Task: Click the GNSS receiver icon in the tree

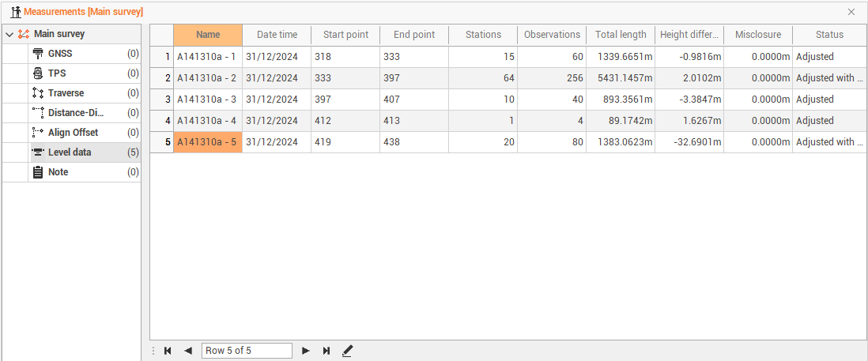Action: click(37, 54)
